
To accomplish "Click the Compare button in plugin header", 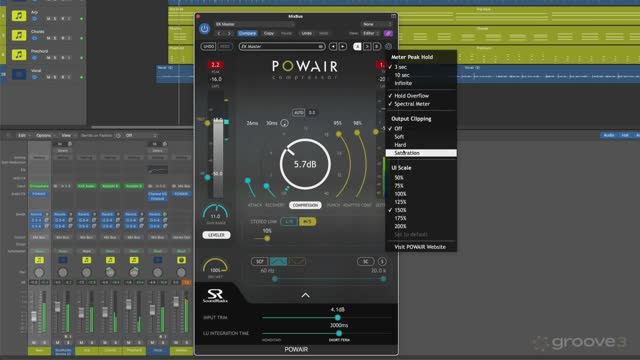I will (247, 33).
